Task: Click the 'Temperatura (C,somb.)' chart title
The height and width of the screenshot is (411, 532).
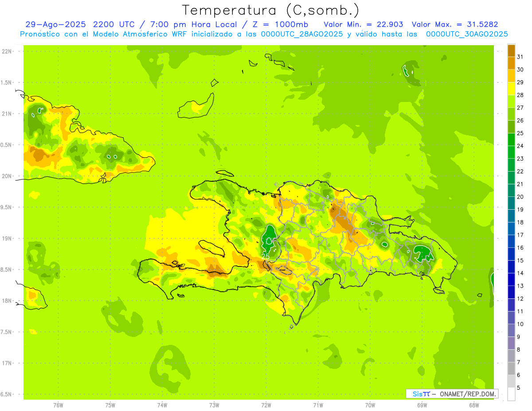Action: pos(270,10)
